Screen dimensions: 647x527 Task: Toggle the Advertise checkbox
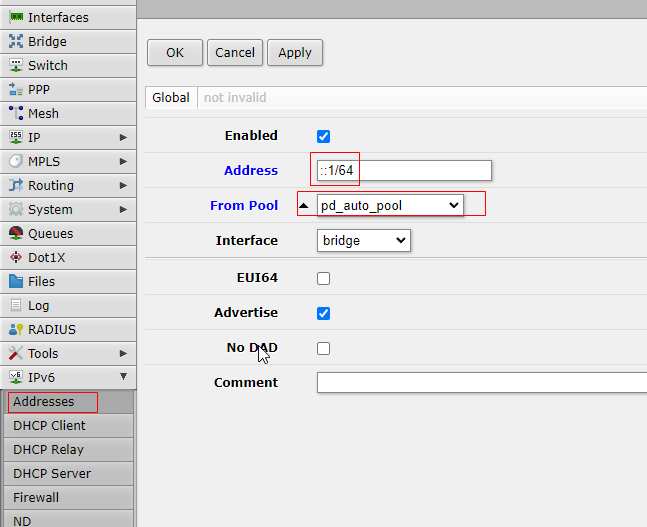point(323,313)
